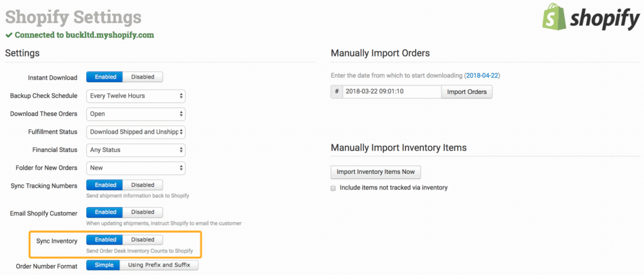Open the Backup Check Schedule dropdown
The height and width of the screenshot is (275, 644).
[136, 96]
